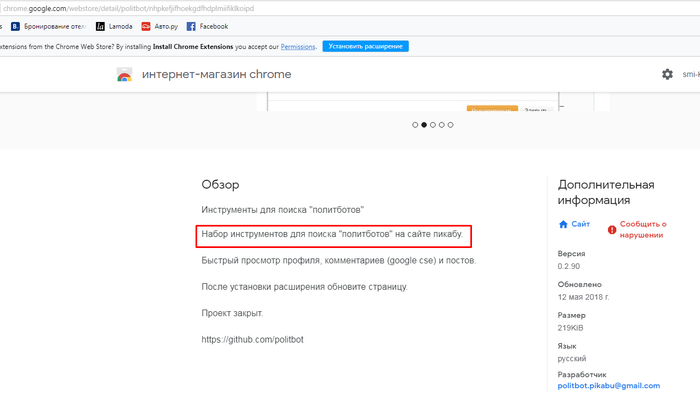Image resolution: width=700 pixels, height=408 pixels.
Task: Open settings via the gear icon
Action: click(x=667, y=74)
